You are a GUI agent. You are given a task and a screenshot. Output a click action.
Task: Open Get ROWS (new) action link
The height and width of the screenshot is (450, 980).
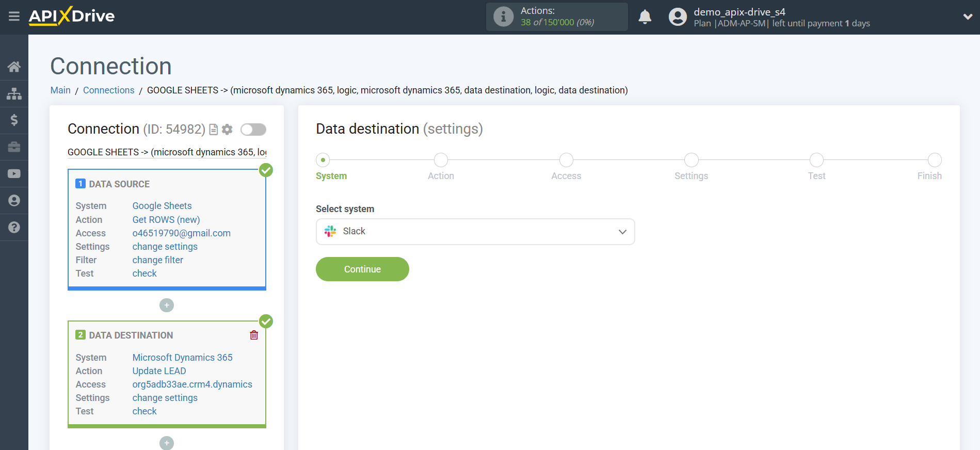166,220
